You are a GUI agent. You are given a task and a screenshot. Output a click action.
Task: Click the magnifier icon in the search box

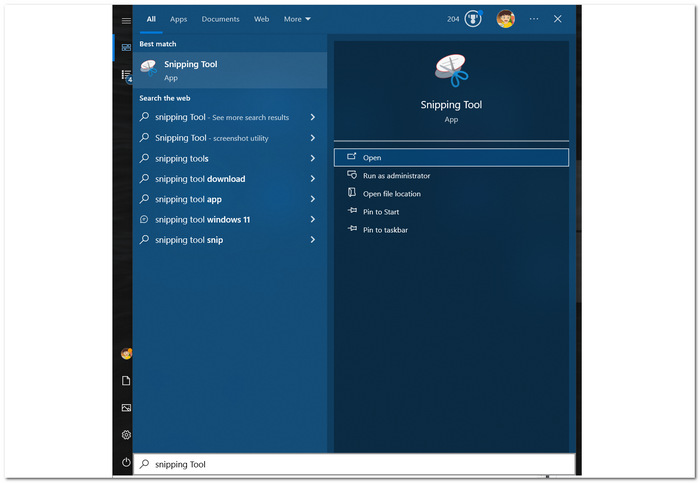click(x=144, y=464)
